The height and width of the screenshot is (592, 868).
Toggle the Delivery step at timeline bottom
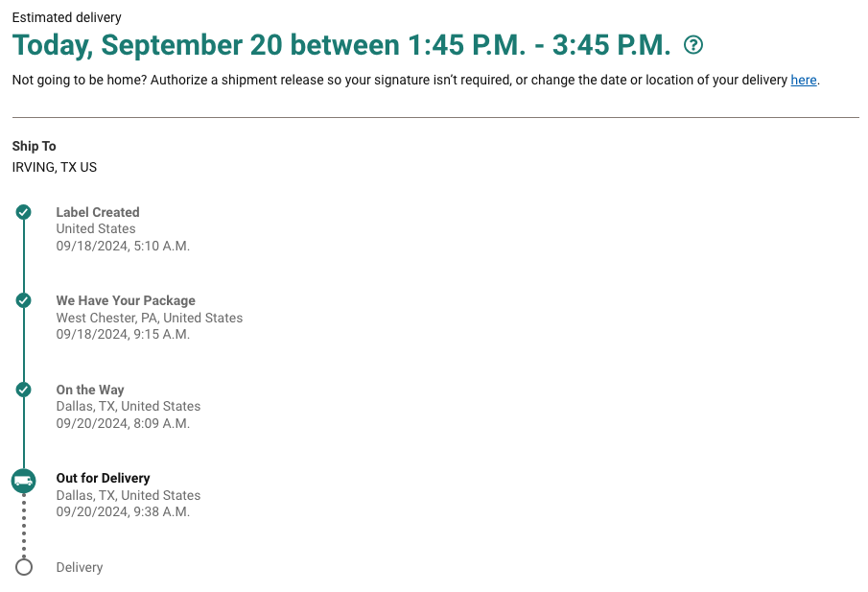[80, 567]
